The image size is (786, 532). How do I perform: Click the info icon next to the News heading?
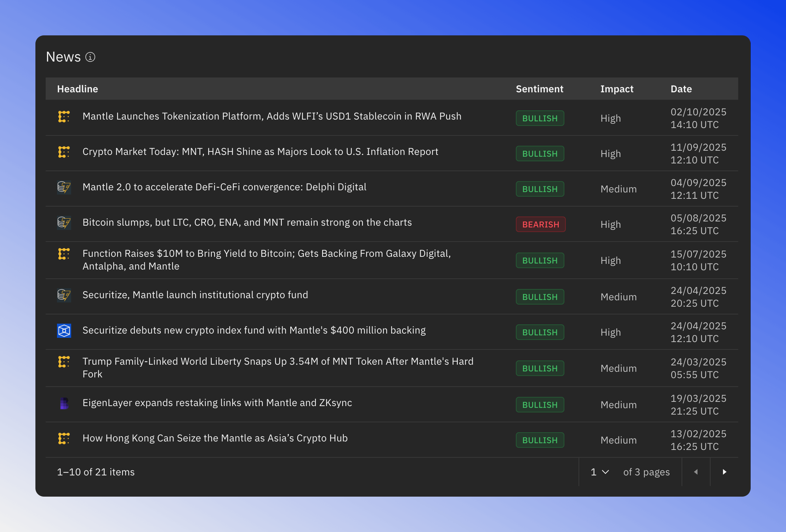pos(91,57)
